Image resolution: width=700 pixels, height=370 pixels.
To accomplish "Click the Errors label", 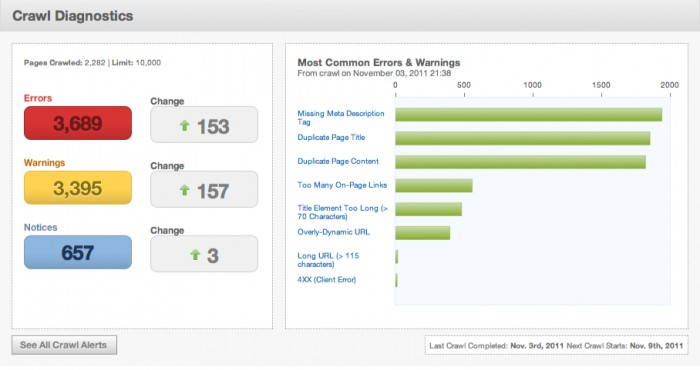I will (x=38, y=98).
